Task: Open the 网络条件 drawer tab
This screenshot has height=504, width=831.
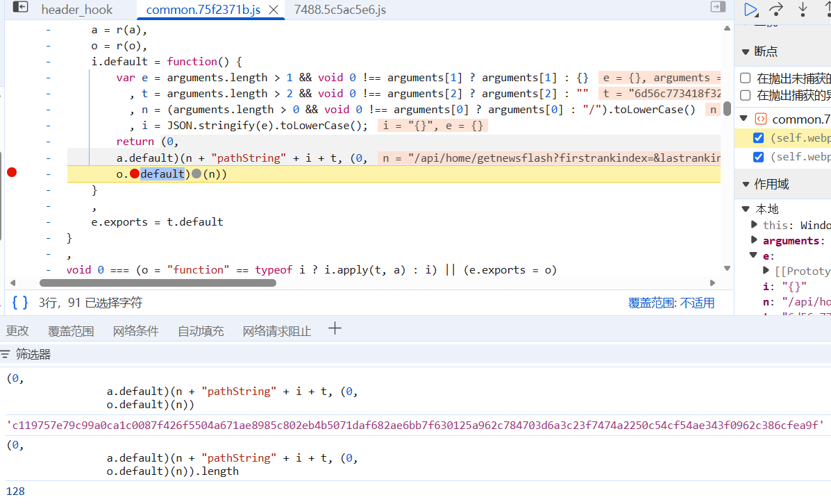Action: (x=135, y=331)
